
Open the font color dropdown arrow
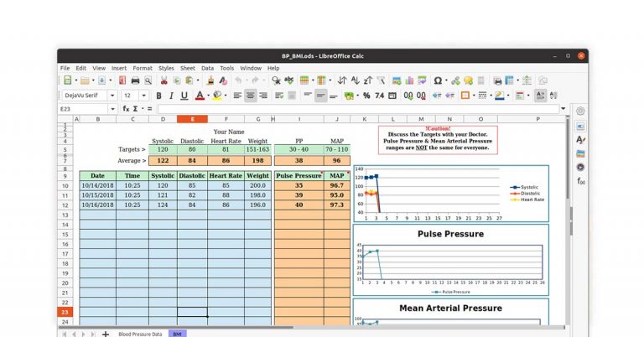[x=208, y=96]
